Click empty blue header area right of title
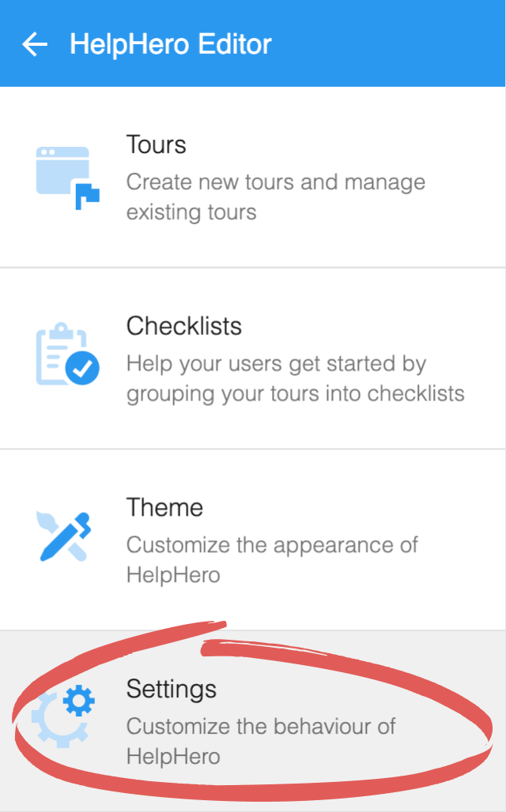506x812 pixels. (x=389, y=43)
